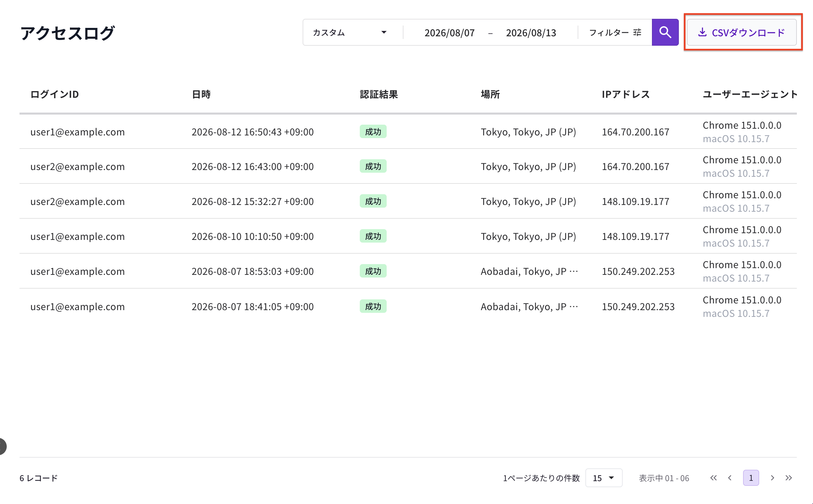Click Chrome 151.0.0.0 in the 16:50:43 row
Screen dimensions: 813x504
742,125
